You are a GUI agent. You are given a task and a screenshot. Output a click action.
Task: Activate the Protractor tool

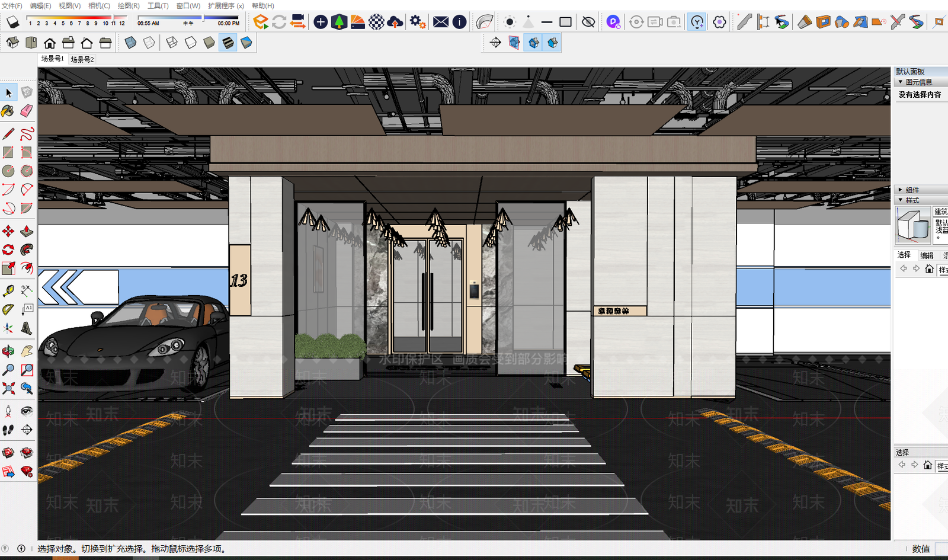tap(8, 309)
